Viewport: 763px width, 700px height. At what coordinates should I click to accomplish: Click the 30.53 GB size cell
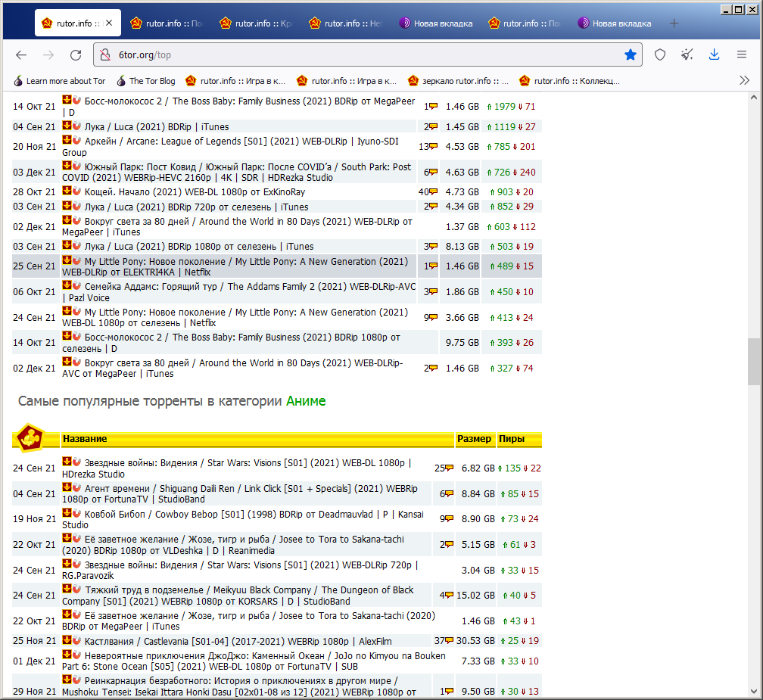tap(475, 641)
